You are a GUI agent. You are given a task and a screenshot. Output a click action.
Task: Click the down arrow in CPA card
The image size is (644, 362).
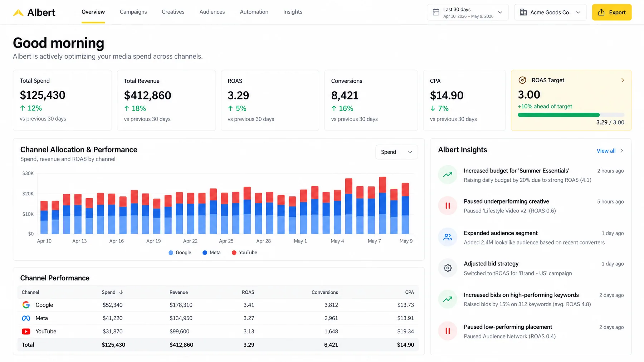(433, 108)
